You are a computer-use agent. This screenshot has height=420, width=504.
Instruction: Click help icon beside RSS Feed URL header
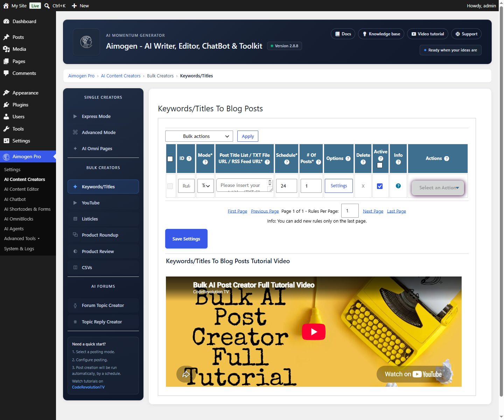pos(267,162)
